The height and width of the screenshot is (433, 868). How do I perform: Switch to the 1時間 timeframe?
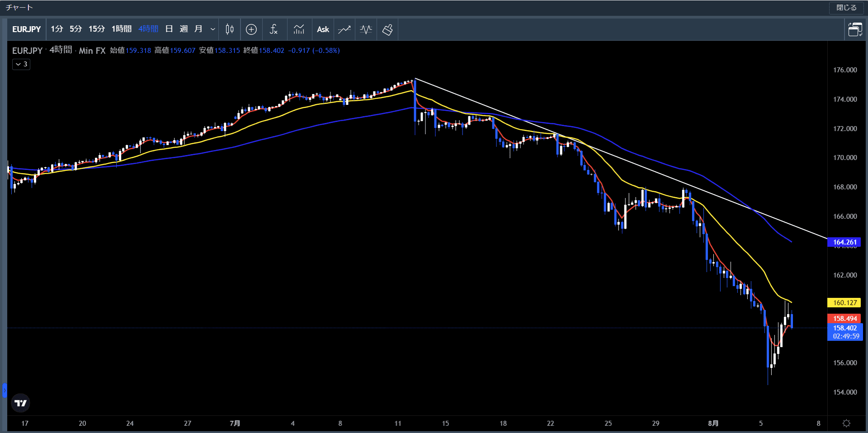pos(121,29)
